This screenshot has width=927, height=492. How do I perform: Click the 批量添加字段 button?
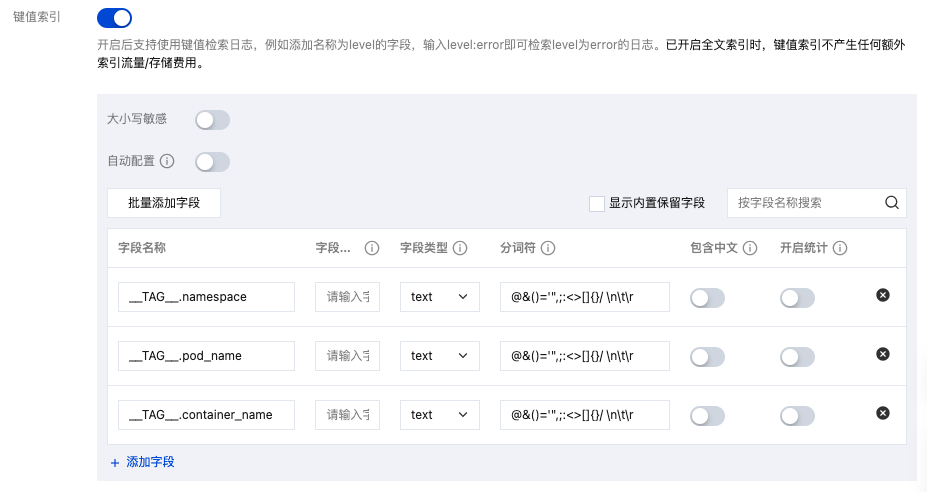pyautogui.click(x=164, y=203)
